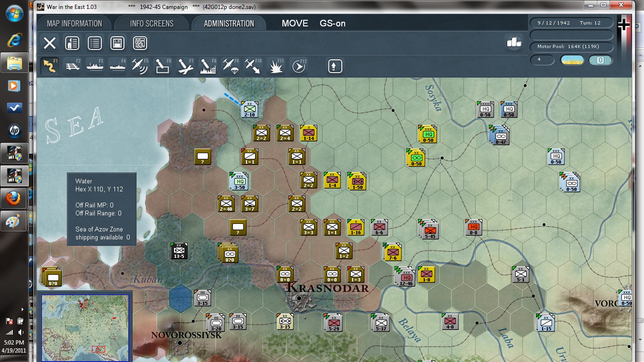Select the 12-46 HQ stack counter
Image resolution: width=644 pixels, height=362 pixels.
click(405, 276)
